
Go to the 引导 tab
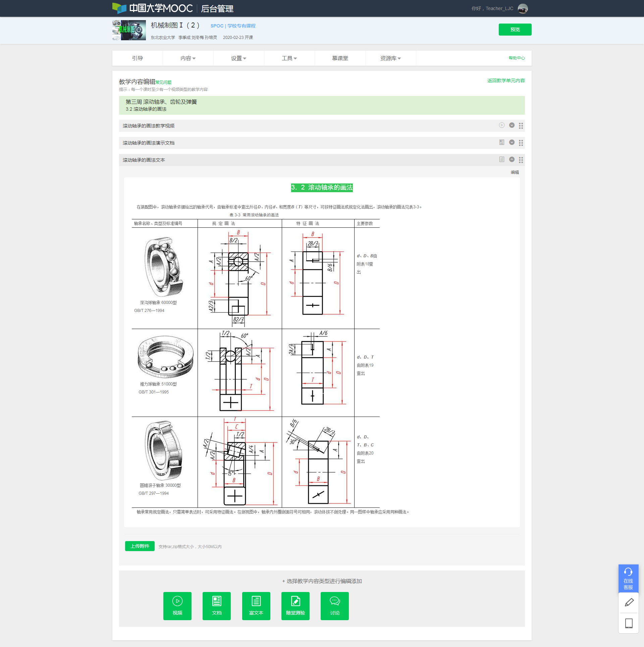[x=137, y=58]
